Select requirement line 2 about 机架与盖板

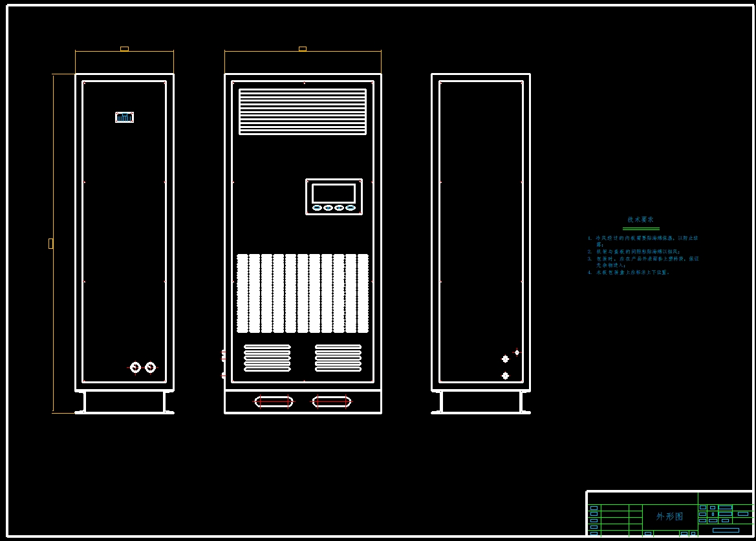(x=634, y=251)
